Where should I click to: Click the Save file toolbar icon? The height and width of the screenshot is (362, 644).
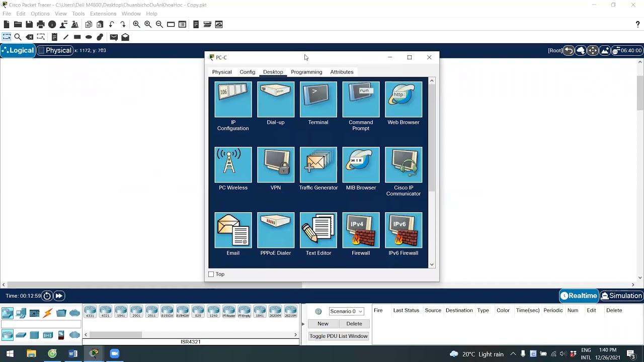[29, 24]
